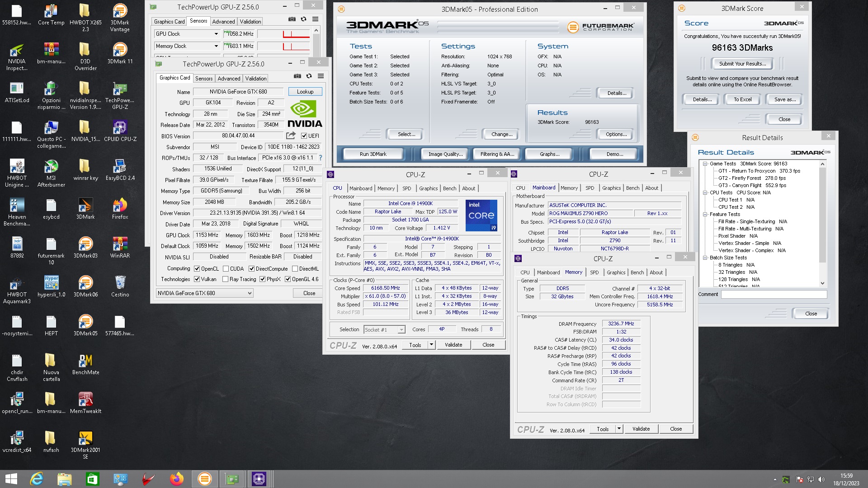Image resolution: width=868 pixels, height=488 pixels.
Task: Open the hypersli_1.0 desktop icon
Action: [x=51, y=286]
